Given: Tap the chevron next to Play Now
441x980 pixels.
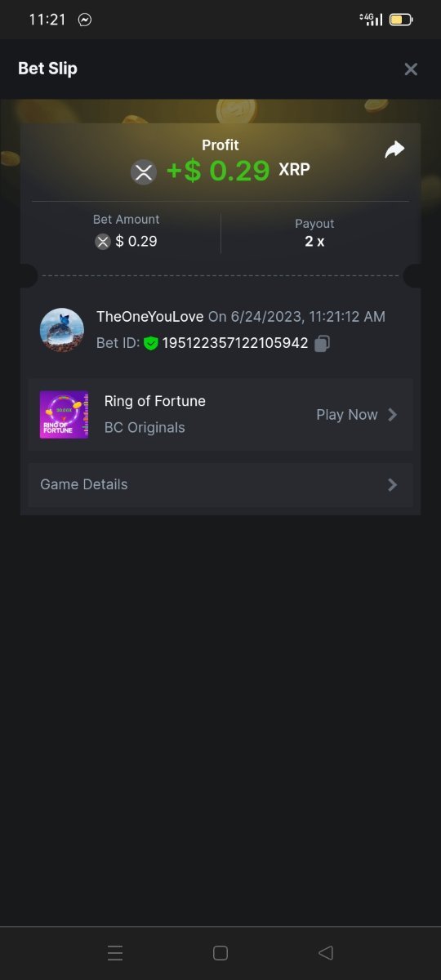Looking at the screenshot, I should pos(393,415).
